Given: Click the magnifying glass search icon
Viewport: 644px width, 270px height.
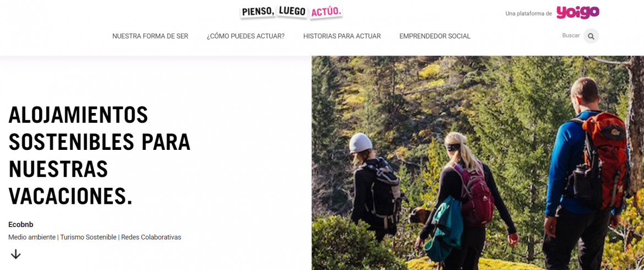Looking at the screenshot, I should click(591, 36).
